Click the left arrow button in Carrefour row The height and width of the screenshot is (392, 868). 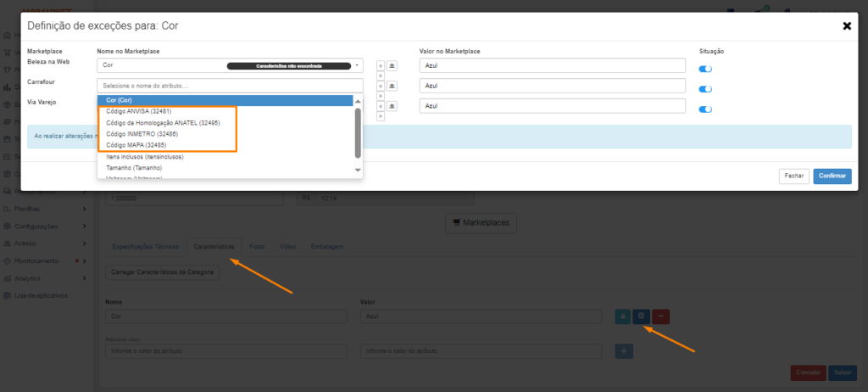[381, 86]
